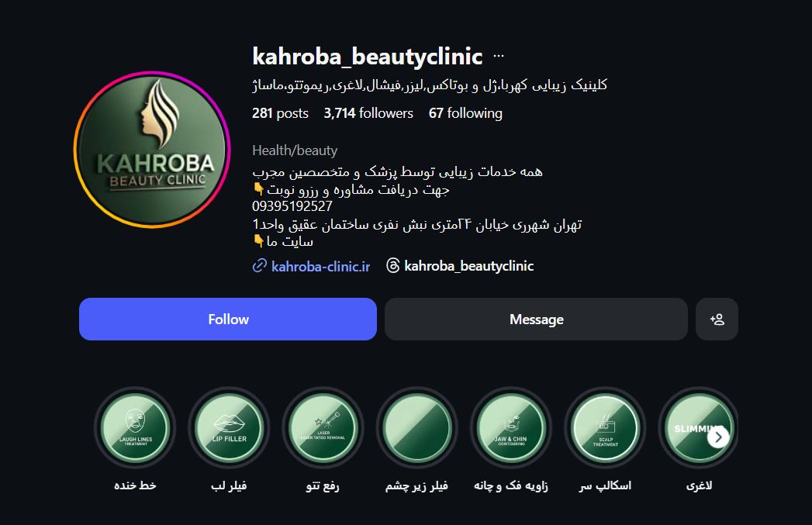Click the 281 posts count
The image size is (812, 525).
(280, 113)
